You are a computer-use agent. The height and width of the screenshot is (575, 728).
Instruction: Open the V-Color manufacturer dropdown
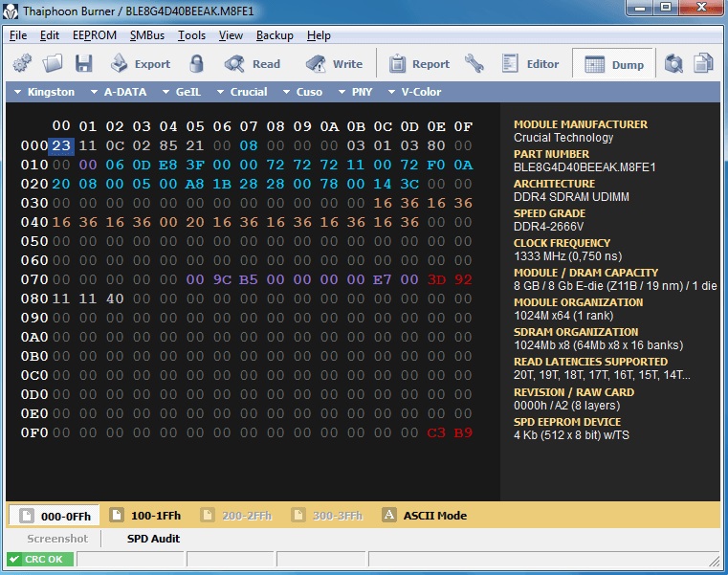tap(415, 92)
